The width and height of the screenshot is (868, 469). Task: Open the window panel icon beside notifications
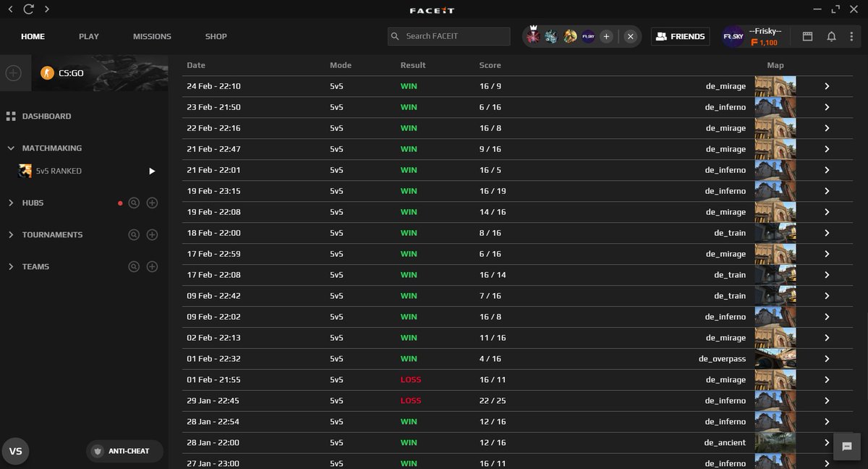[808, 36]
